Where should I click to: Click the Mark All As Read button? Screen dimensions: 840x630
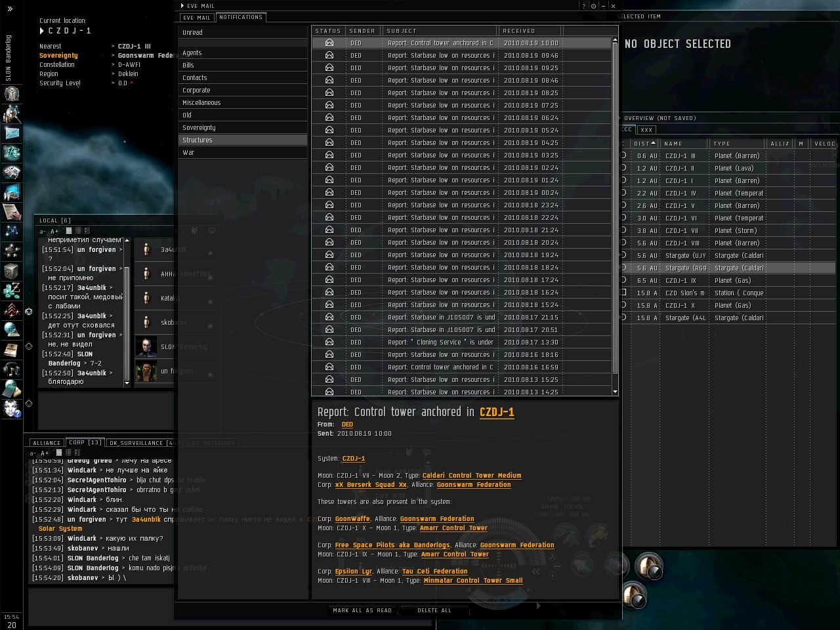(x=362, y=610)
